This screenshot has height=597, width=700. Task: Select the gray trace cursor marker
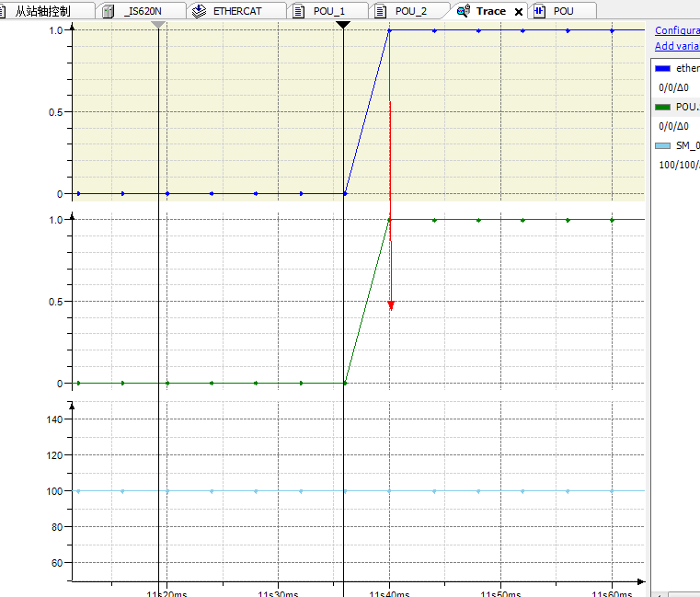click(158, 25)
